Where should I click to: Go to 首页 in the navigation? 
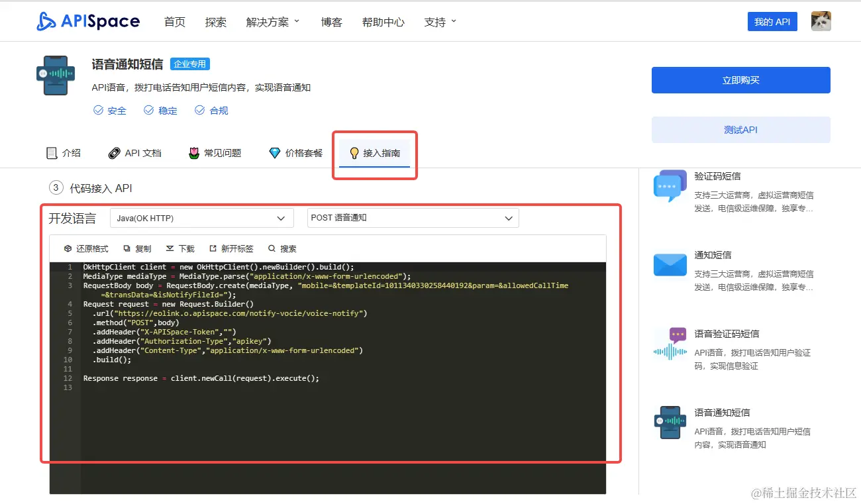175,22
